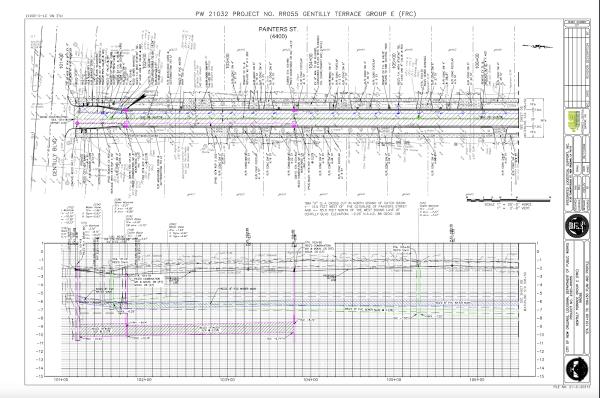Click station '106+00' on the profile bottom axis
The width and height of the screenshot is (600, 398).
[477, 380]
